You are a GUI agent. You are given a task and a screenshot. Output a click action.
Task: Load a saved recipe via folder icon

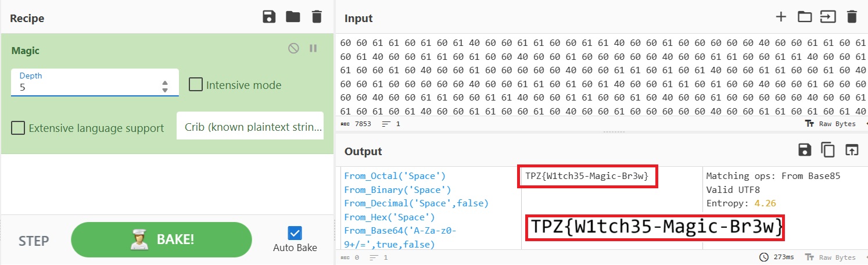point(293,17)
